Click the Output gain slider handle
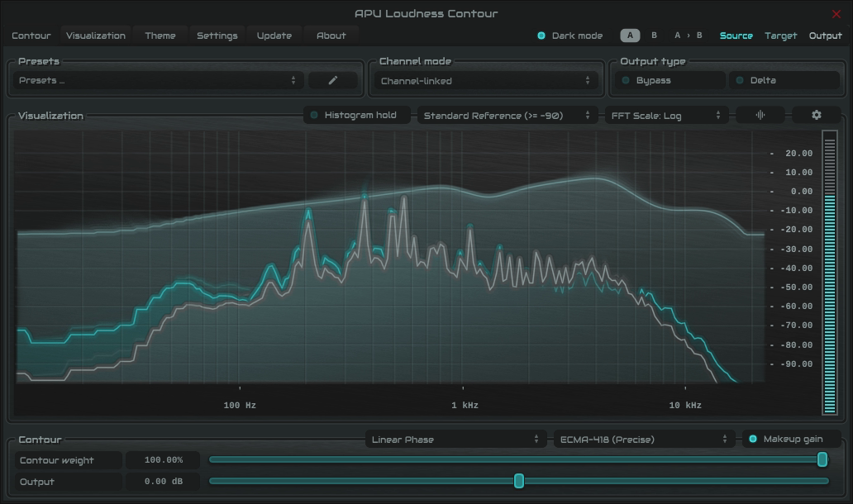Viewport: 853px width, 504px height. point(519,481)
